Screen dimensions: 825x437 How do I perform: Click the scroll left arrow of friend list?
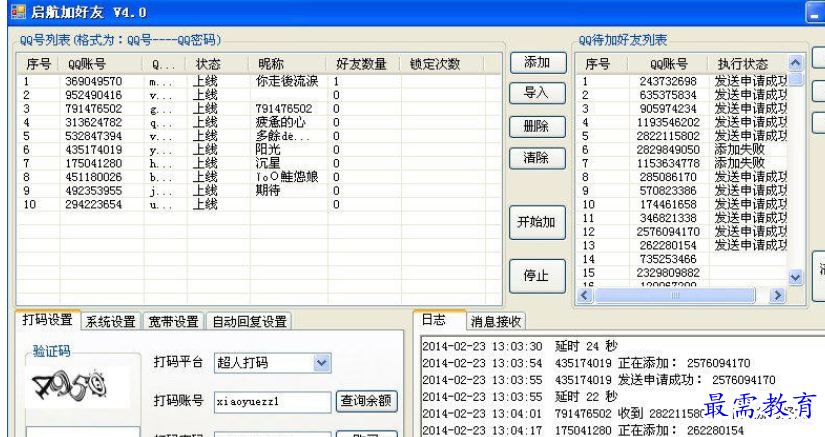(x=584, y=296)
